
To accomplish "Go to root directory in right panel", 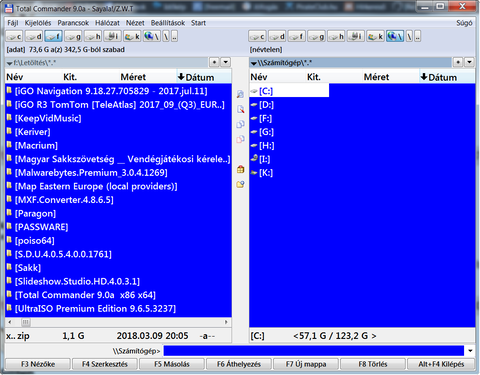I will click(x=409, y=36).
